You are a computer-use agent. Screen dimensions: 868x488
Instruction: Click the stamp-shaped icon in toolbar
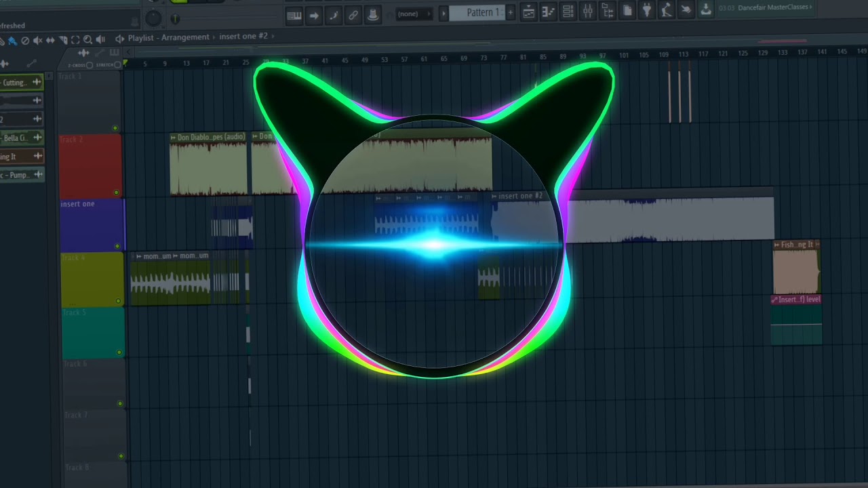[x=372, y=14]
